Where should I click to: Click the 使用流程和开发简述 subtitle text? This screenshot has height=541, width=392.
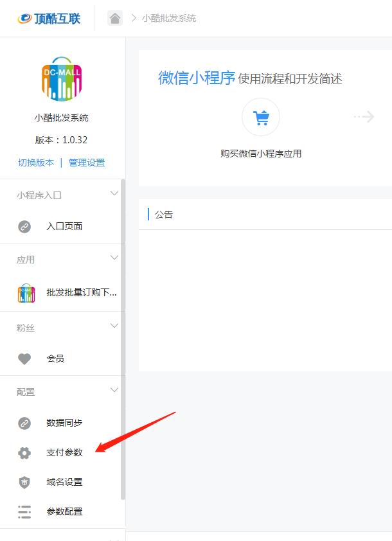[290, 79]
